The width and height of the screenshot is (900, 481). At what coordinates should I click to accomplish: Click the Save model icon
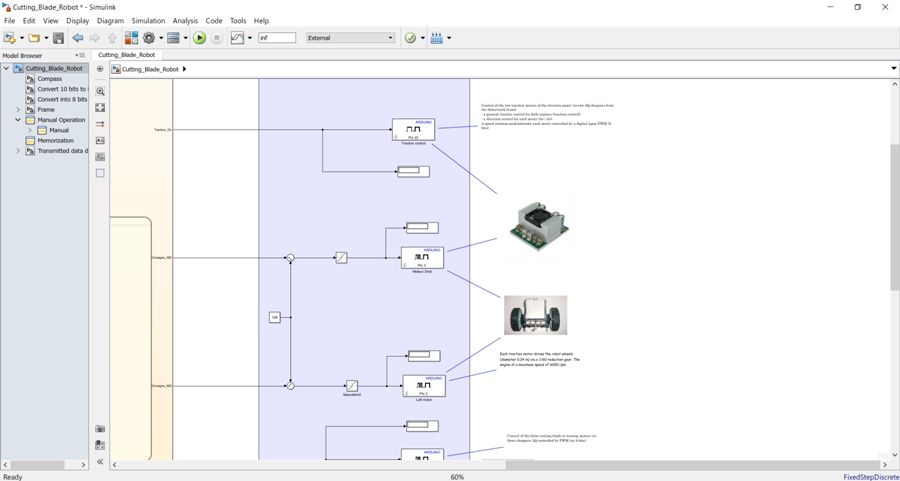(x=58, y=38)
